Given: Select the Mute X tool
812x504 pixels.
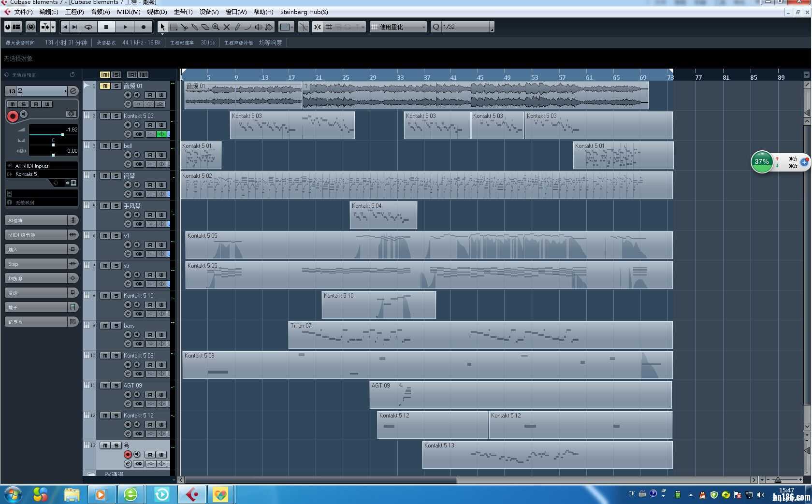Looking at the screenshot, I should click(x=227, y=27).
